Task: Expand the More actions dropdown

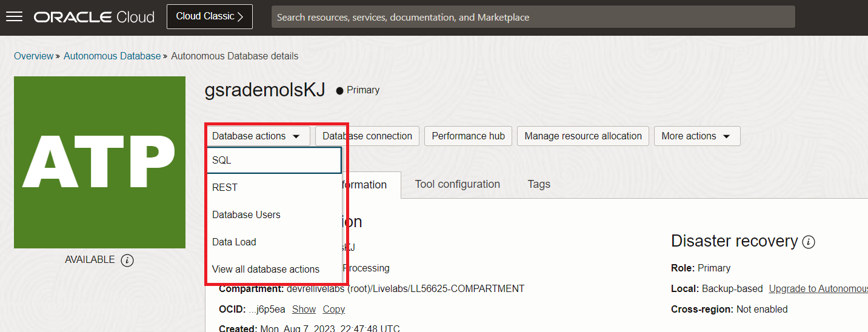Action: pyautogui.click(x=697, y=136)
